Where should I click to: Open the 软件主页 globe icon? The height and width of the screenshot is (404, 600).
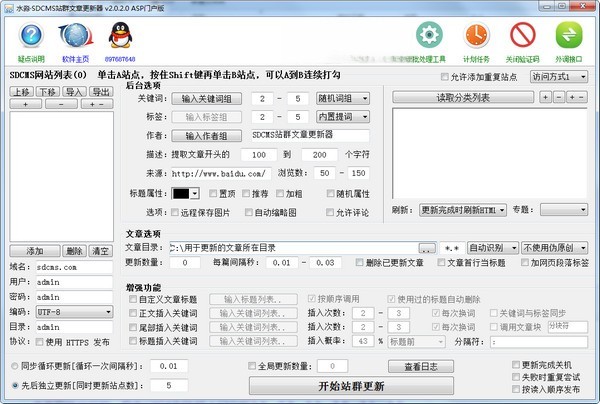[x=76, y=36]
